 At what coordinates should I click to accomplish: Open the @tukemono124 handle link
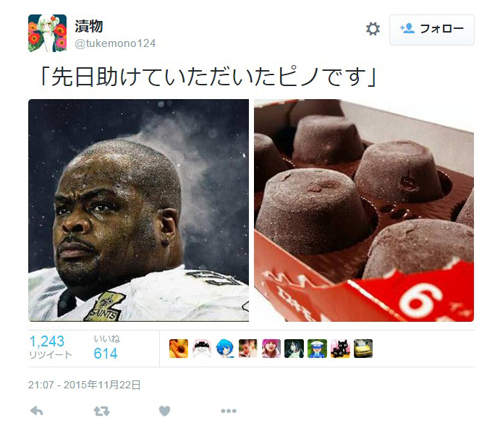tap(115, 44)
